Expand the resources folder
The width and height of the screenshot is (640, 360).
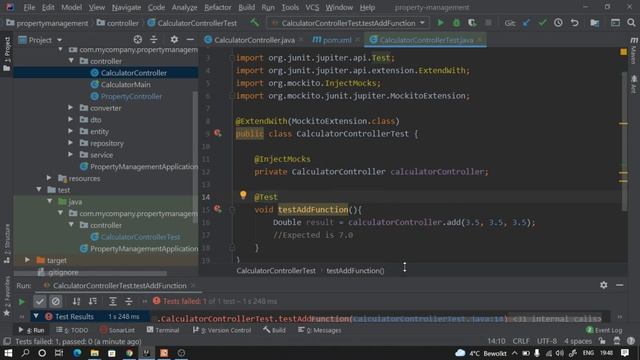[x=49, y=178]
